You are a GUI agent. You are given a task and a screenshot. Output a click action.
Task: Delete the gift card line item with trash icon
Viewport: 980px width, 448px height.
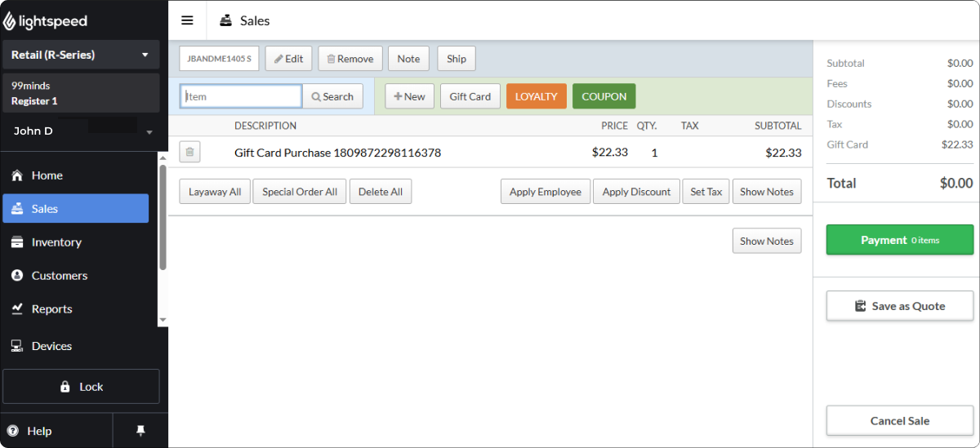click(189, 152)
